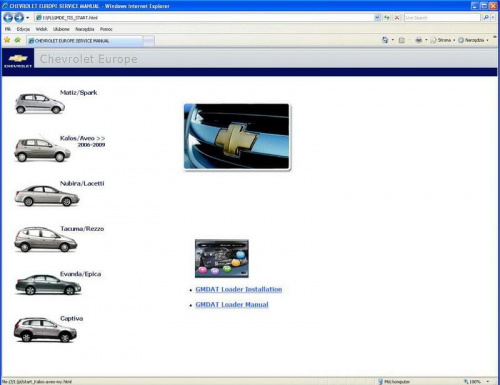
Task: Go forward using the browser forward arrow
Action: (x=19, y=17)
